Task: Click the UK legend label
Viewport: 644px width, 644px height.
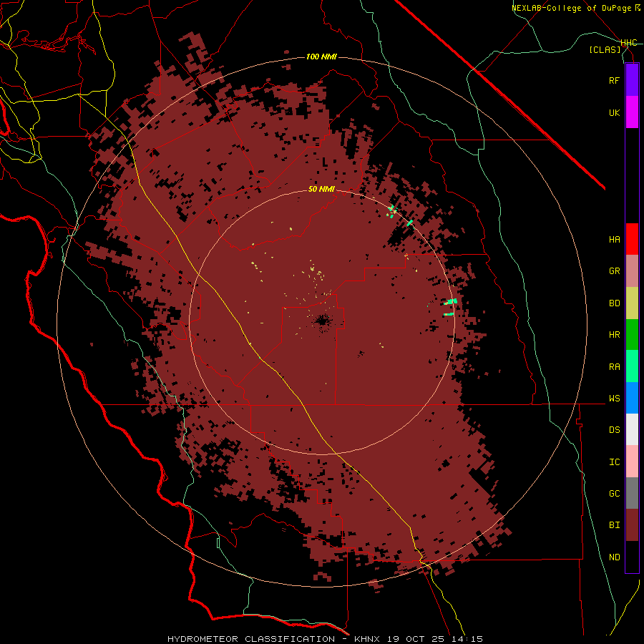Action: pos(614,112)
